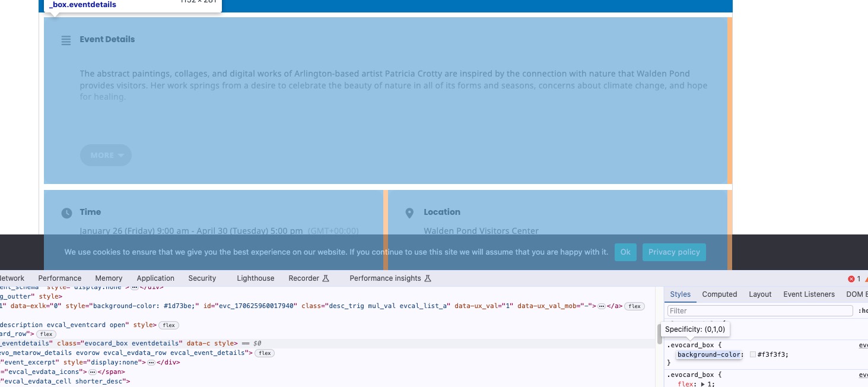Click the Elements panel vertical scrollbar
Viewport: 868px width, 387px height.
[659, 334]
